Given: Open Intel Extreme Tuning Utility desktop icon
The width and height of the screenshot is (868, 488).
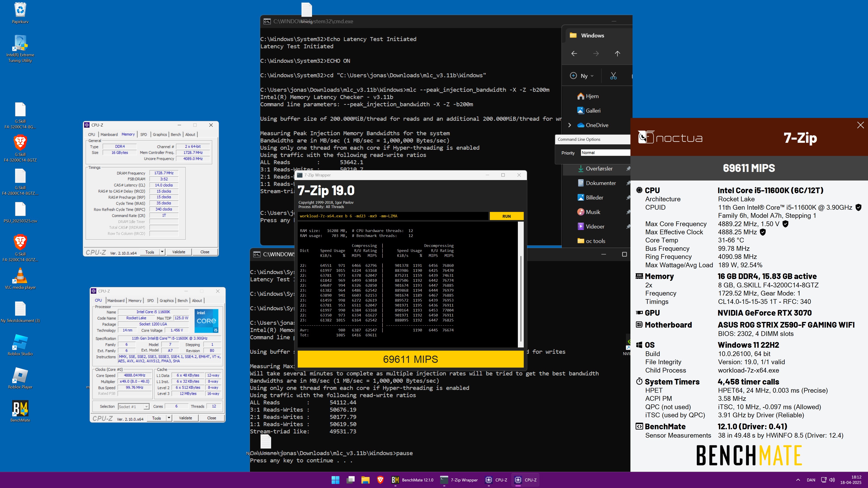Looking at the screenshot, I should [20, 49].
